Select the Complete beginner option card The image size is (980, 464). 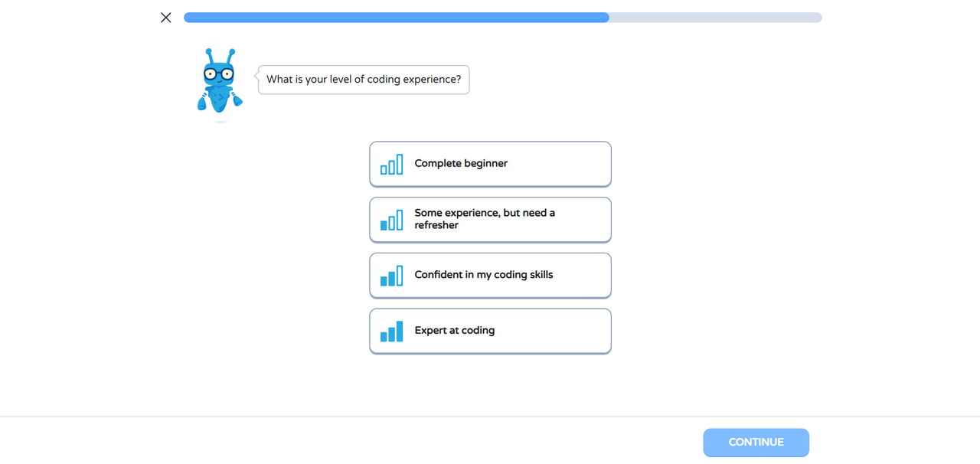[x=490, y=164]
